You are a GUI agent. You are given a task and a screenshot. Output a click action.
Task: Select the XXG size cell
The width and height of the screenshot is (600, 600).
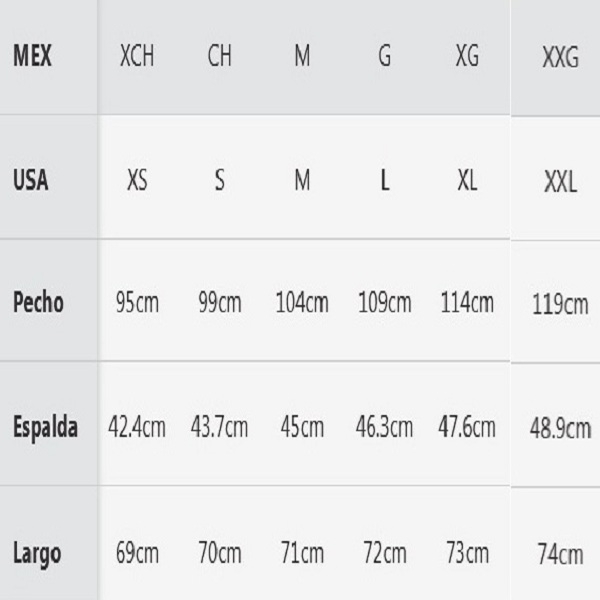point(560,59)
